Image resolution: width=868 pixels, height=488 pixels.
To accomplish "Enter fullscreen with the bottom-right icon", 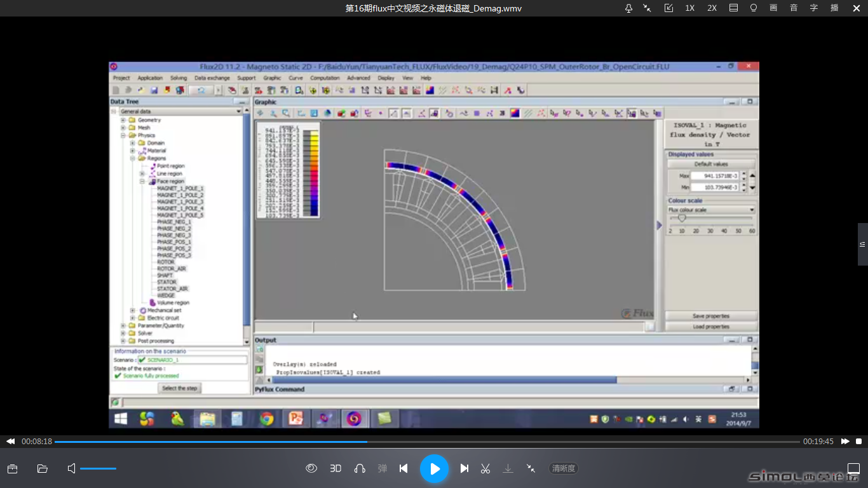I will 853,469.
